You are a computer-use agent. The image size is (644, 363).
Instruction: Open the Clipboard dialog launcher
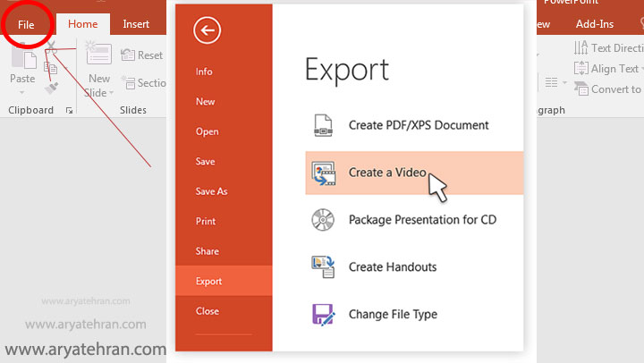click(70, 111)
